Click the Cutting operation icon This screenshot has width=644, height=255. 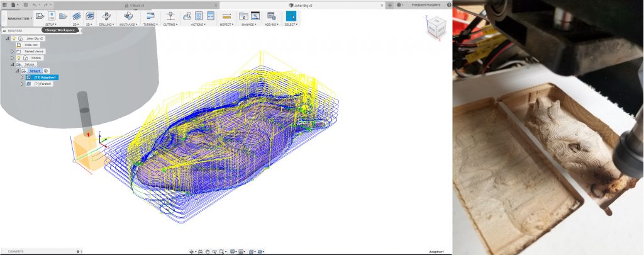170,16
